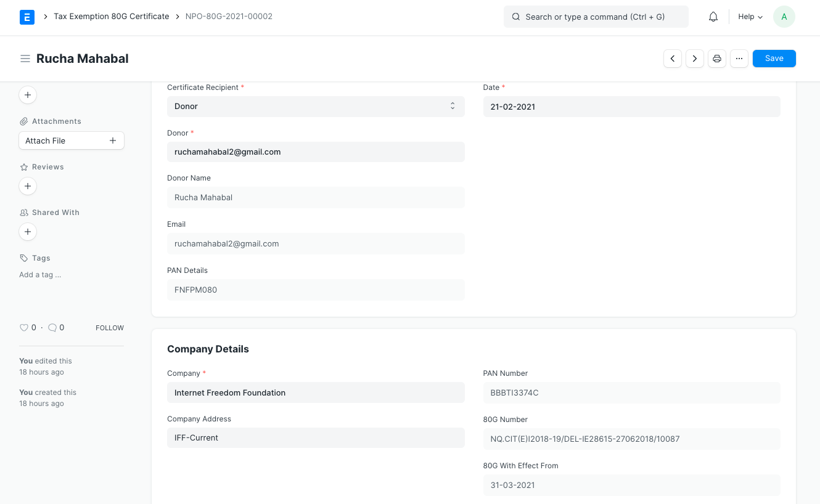Image resolution: width=820 pixels, height=504 pixels.
Task: Click FOLLOW to follow this document
Action: point(110,328)
